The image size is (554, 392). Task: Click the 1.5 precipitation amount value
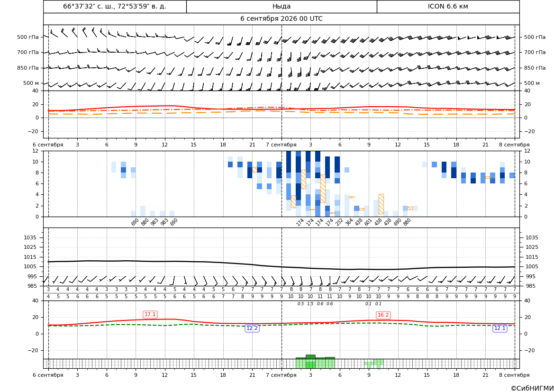310,304
